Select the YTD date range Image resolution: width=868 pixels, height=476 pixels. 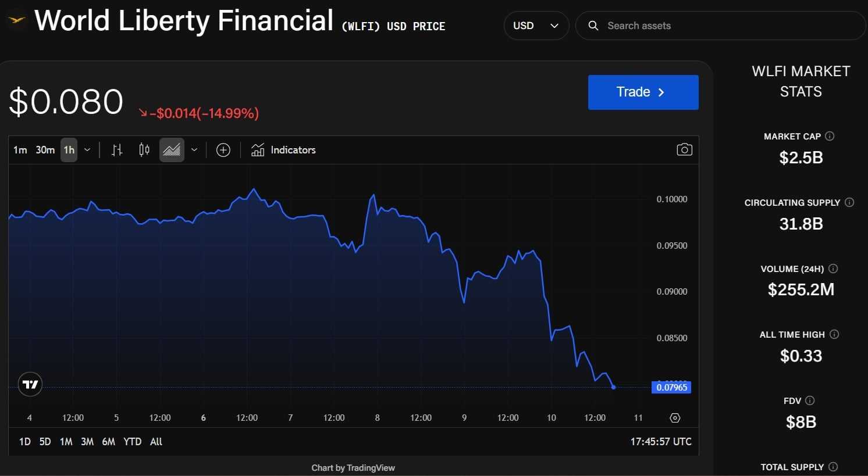[x=132, y=442]
